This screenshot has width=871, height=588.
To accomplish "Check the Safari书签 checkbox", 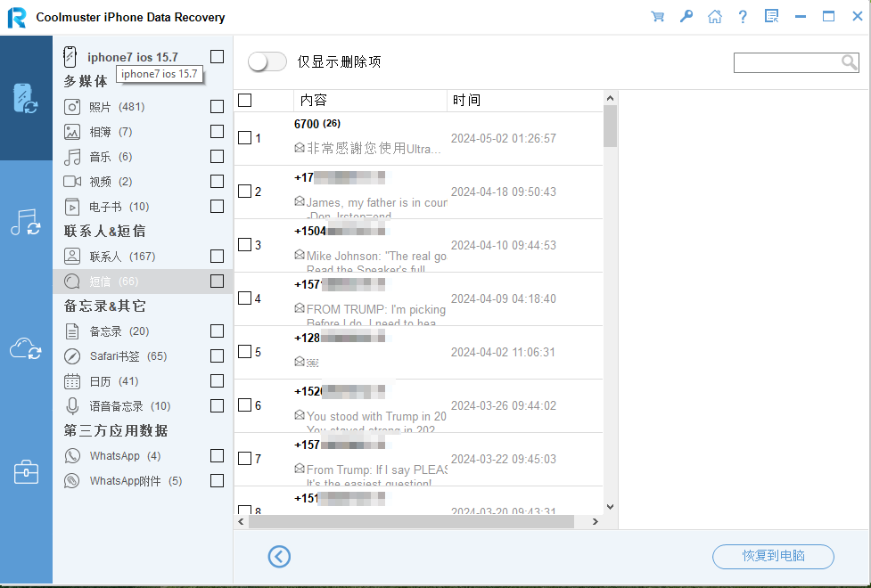I will 218,355.
